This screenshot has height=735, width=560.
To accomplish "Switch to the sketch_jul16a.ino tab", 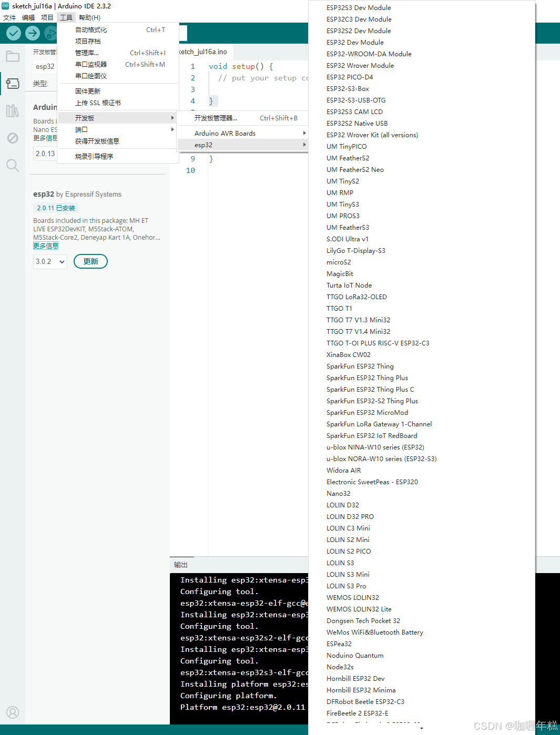I will point(203,52).
